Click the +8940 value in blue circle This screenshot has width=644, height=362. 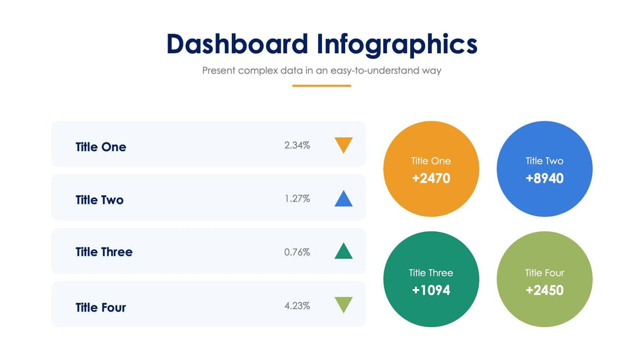544,178
